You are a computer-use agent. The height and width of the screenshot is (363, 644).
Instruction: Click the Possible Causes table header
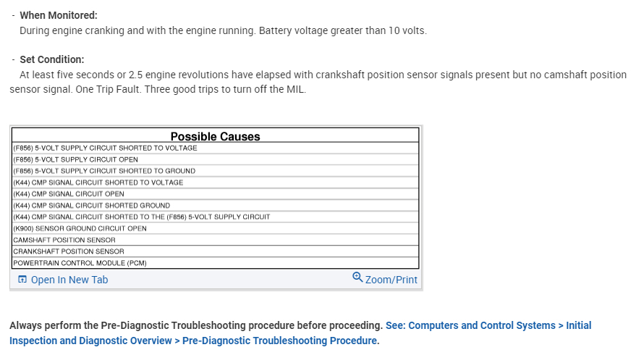pos(215,136)
